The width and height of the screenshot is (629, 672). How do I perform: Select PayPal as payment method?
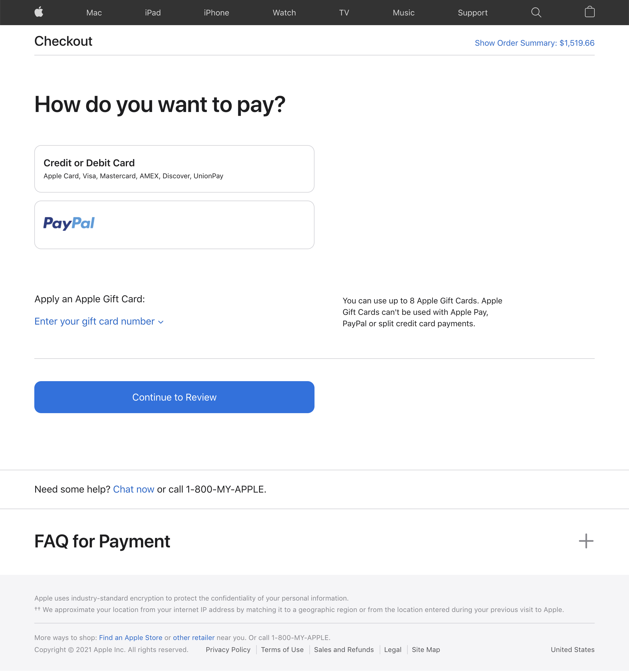coord(174,225)
